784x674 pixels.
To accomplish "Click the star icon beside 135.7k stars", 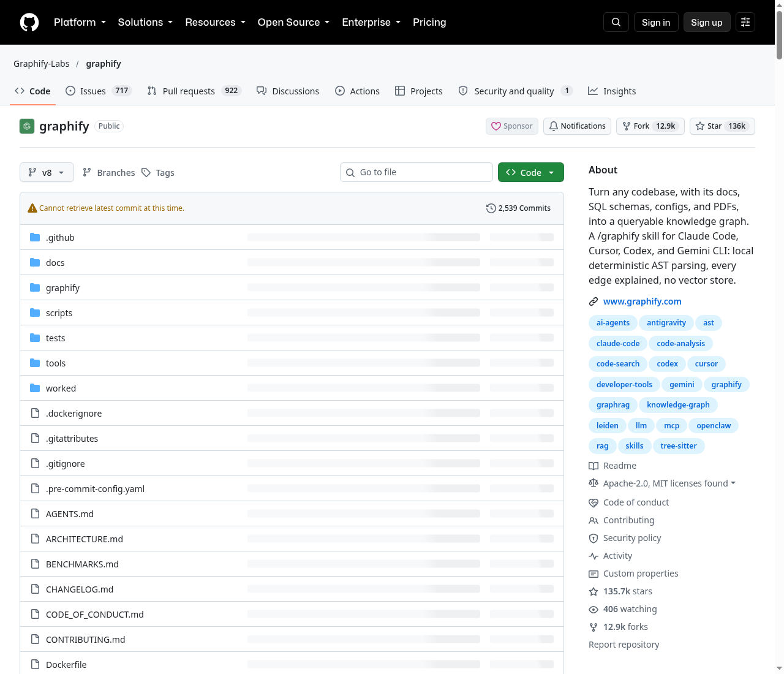I will [x=594, y=591].
